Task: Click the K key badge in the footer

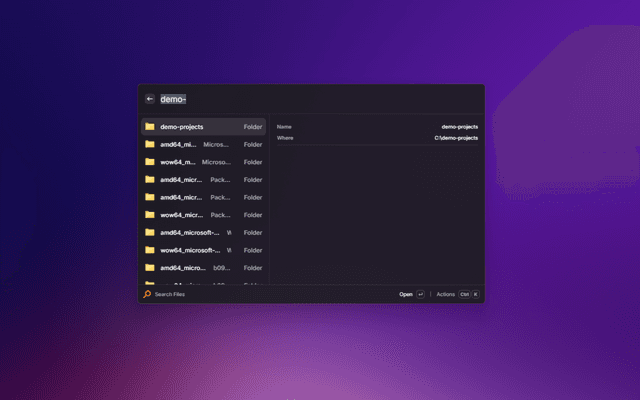Action: coord(476,294)
